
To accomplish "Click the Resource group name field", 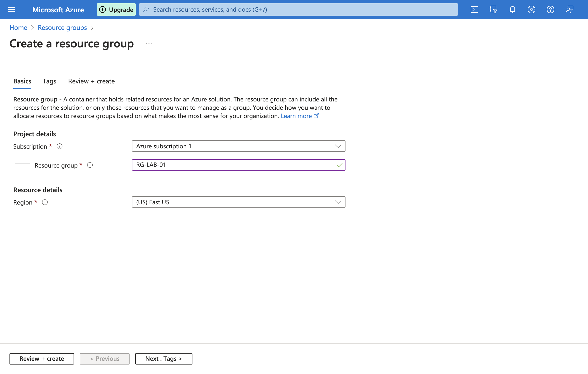I will pos(234,165).
